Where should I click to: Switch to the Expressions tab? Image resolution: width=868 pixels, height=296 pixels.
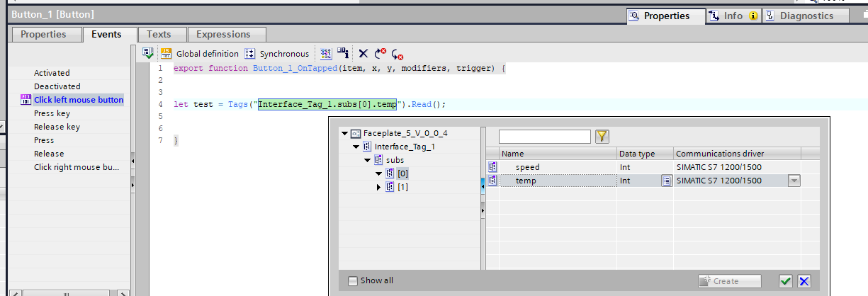[223, 34]
